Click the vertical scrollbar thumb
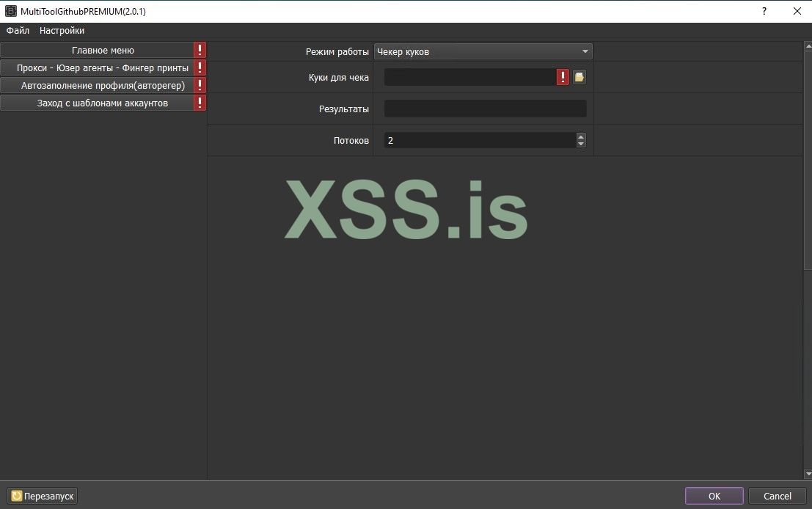The image size is (812, 509). tap(808, 160)
